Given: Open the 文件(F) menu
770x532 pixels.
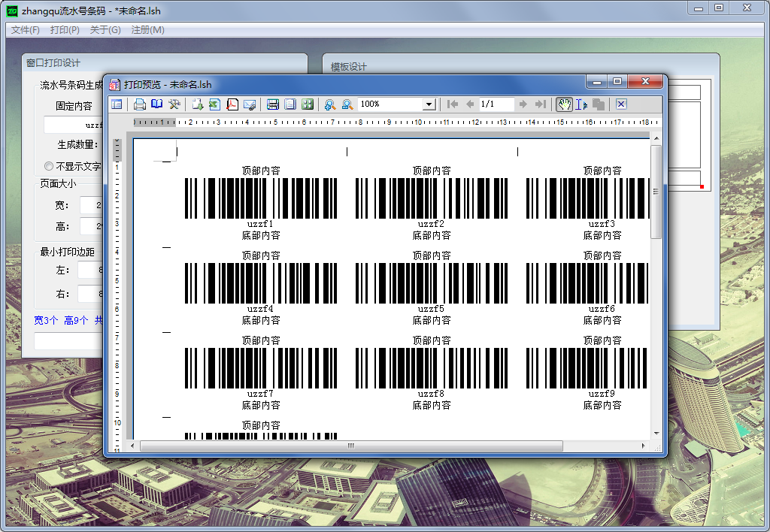Looking at the screenshot, I should coord(25,30).
